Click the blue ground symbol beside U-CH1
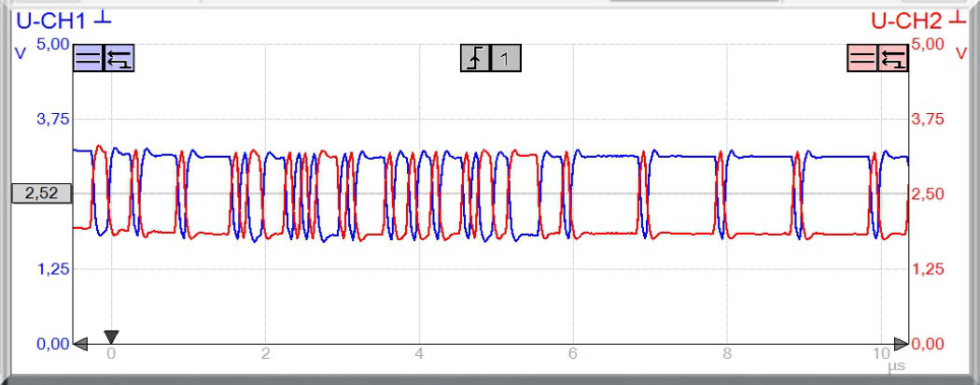The image size is (980, 385). tap(103, 18)
